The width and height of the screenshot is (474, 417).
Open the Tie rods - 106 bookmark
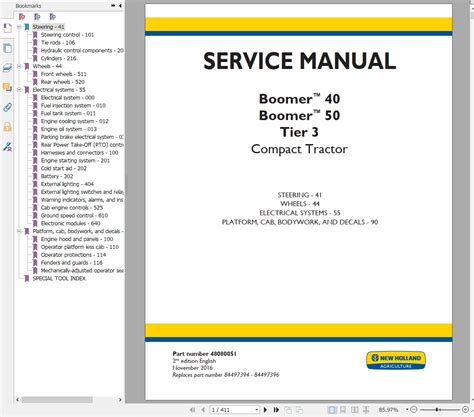click(58, 43)
